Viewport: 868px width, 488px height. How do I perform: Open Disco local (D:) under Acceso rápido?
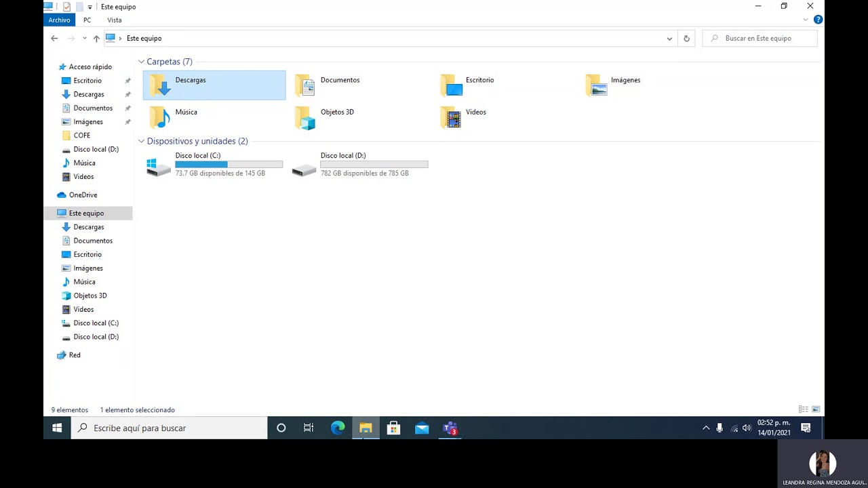click(96, 149)
